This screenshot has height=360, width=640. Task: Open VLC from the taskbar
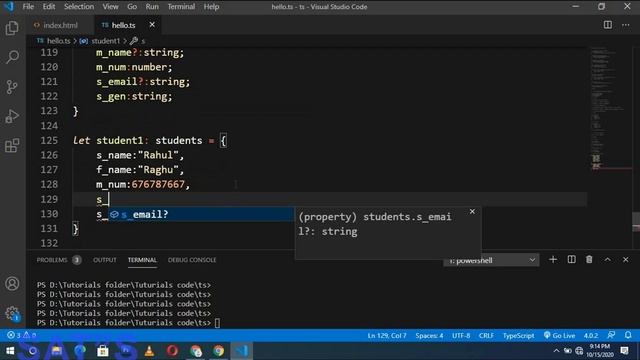click(x=149, y=351)
